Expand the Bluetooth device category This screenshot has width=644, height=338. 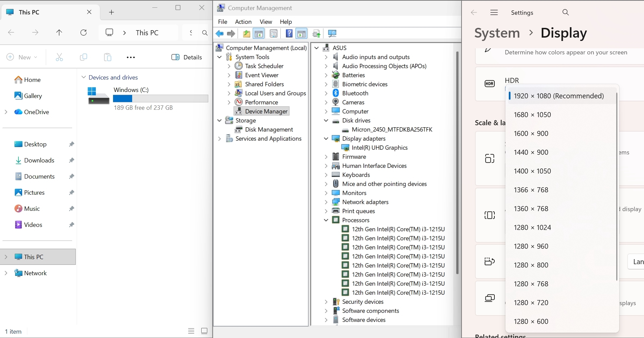(x=326, y=93)
